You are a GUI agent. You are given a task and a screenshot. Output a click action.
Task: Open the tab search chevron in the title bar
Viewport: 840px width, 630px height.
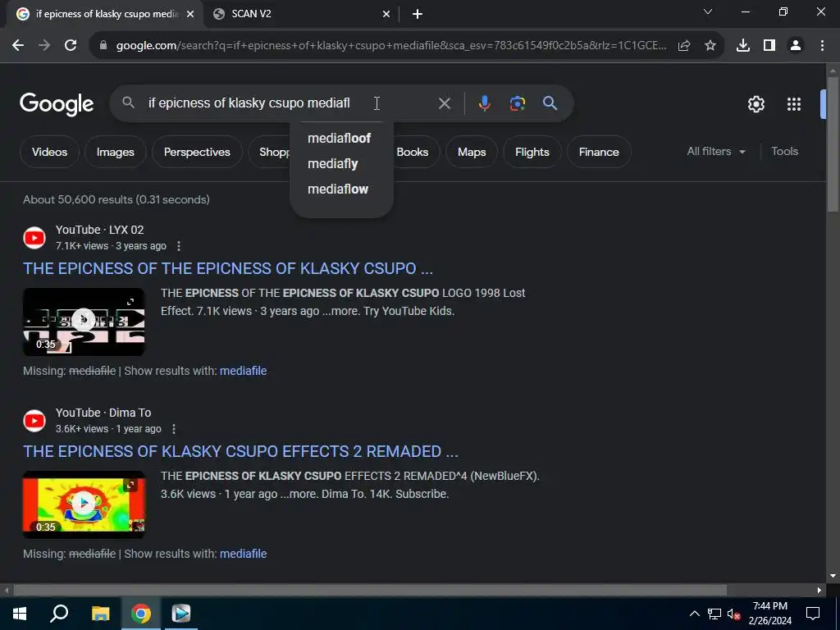click(708, 11)
